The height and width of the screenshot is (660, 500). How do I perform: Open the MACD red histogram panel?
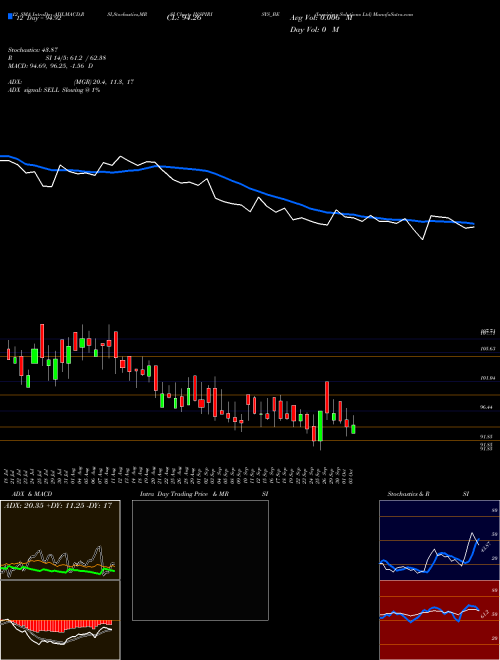tap(60, 620)
